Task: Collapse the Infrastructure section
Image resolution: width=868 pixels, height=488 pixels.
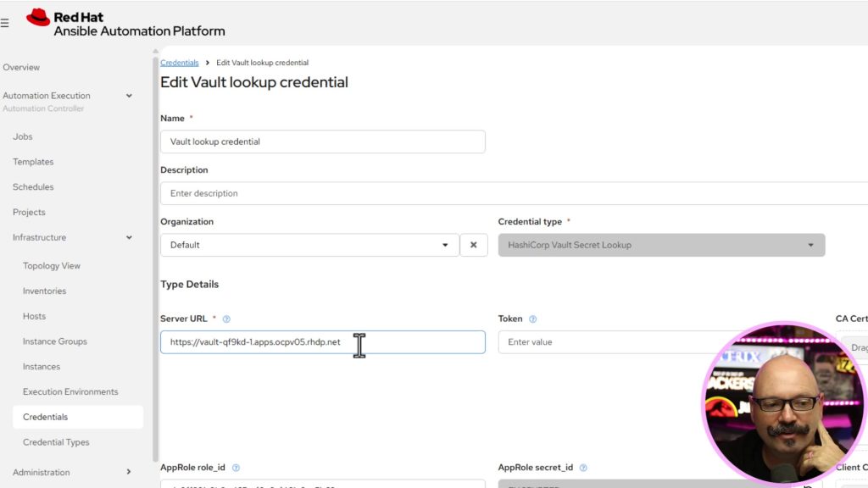Action: tap(129, 237)
